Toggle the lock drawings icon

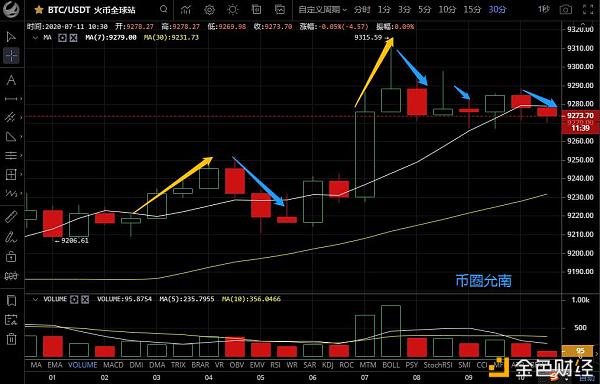pyautogui.click(x=11, y=256)
